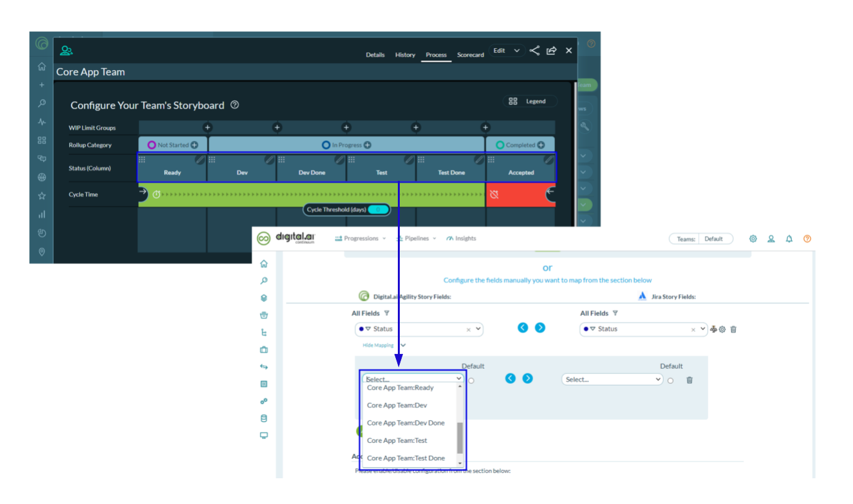853x504 pixels.
Task: Click the digital.ai continuum logo
Action: 285,238
